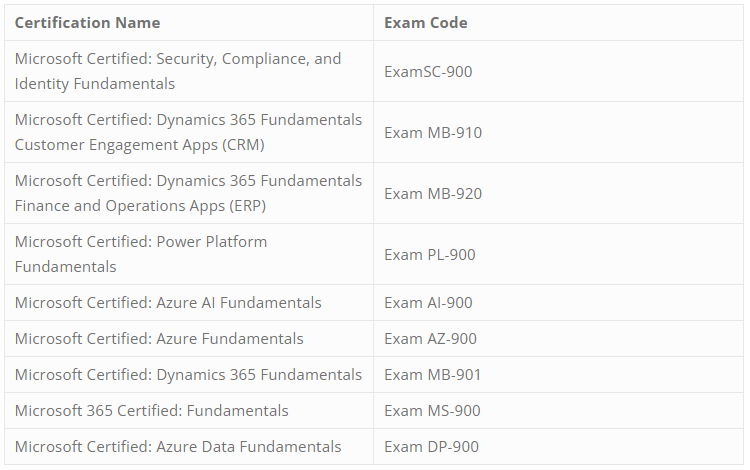Click the Exam MB-910 code cell
The height and width of the screenshot is (470, 750).
coord(432,133)
